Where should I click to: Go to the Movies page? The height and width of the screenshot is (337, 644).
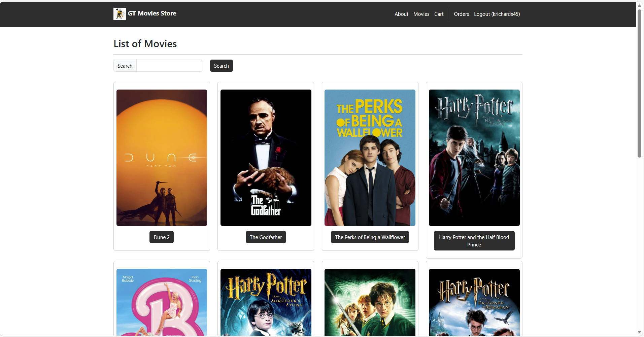[421, 14]
